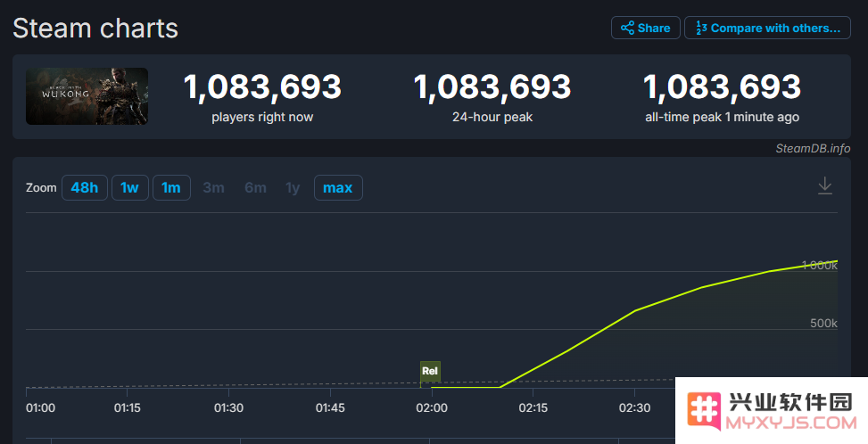Screen dimensions: 868x444
Task: Click the Share button
Action: [646, 28]
